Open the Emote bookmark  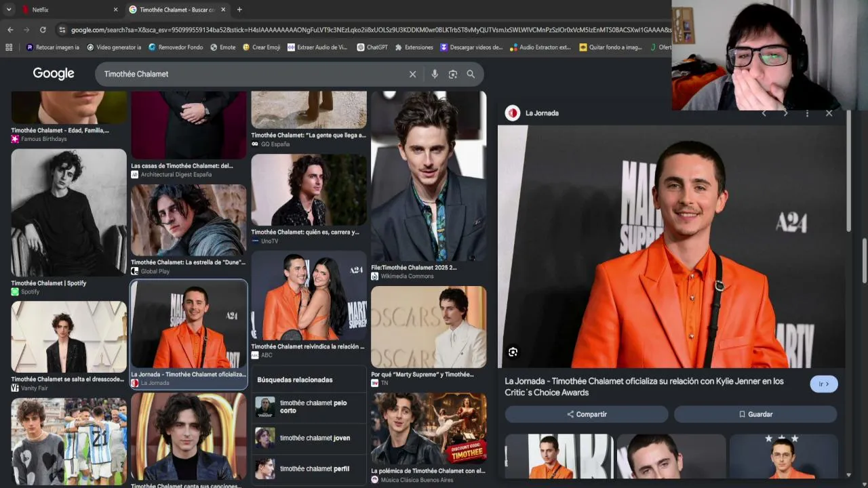pyautogui.click(x=223, y=47)
